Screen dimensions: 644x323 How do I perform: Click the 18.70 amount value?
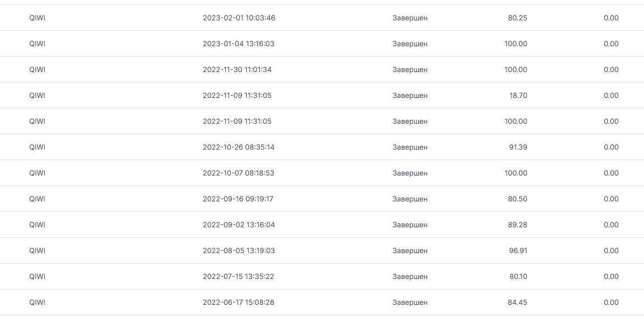click(x=518, y=96)
